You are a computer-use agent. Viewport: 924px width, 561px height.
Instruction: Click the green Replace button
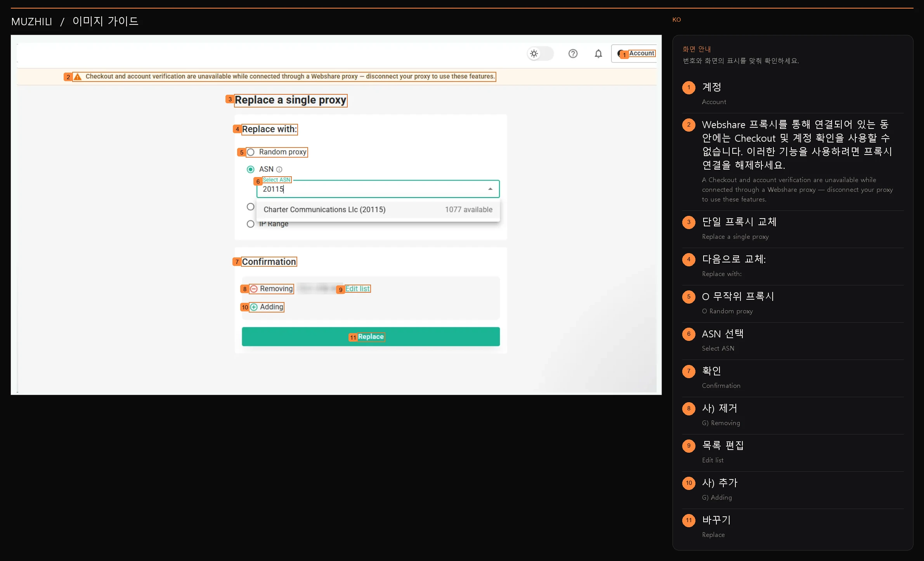371,337
